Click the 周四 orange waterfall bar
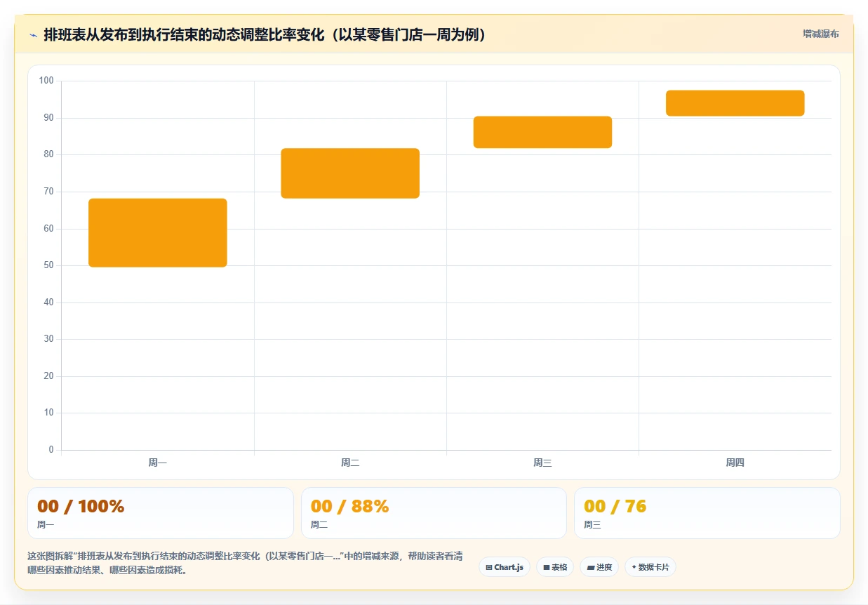This screenshot has width=868, height=605. [x=735, y=103]
